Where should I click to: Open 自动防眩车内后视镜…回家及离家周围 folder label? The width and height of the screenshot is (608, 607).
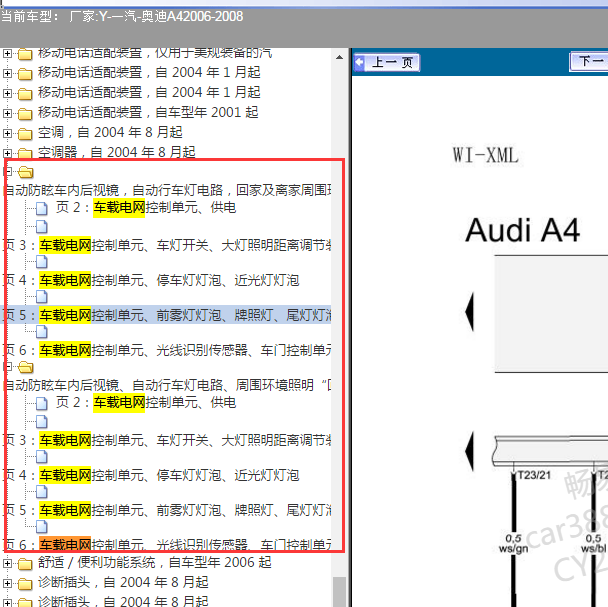(x=167, y=190)
